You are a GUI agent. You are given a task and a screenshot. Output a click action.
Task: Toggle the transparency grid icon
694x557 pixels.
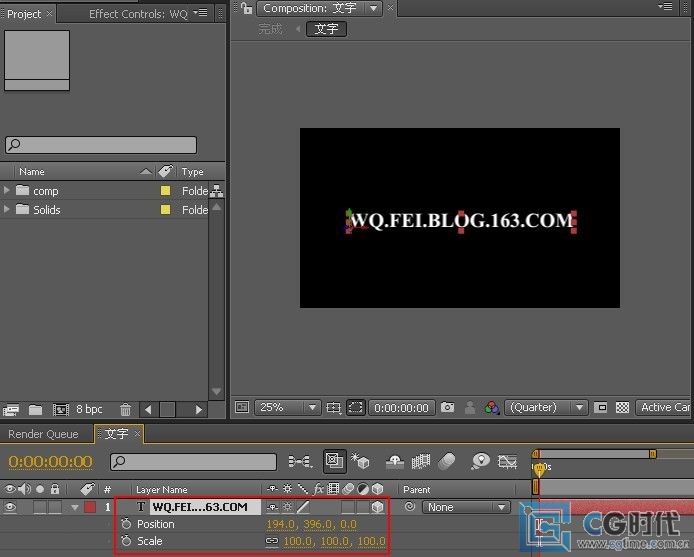click(622, 407)
